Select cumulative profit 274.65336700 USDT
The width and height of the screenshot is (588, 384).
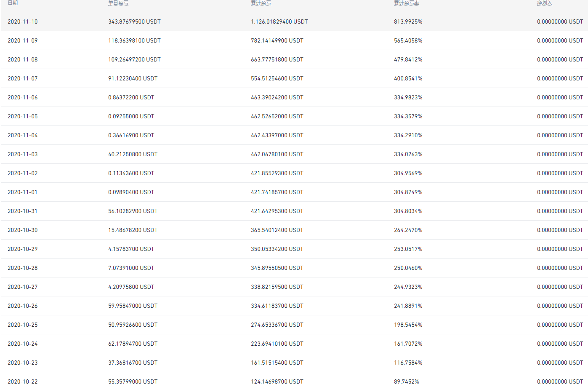coord(277,325)
